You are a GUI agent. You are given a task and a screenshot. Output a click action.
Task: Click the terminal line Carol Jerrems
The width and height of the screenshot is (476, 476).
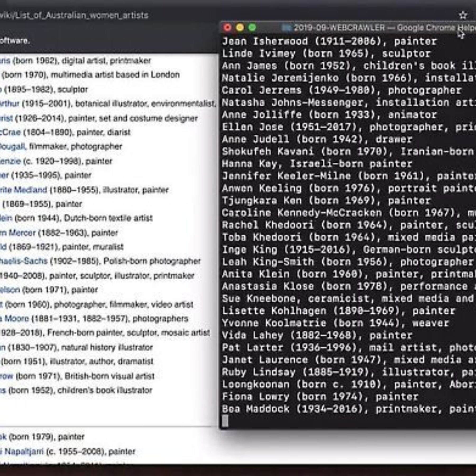pos(342,90)
